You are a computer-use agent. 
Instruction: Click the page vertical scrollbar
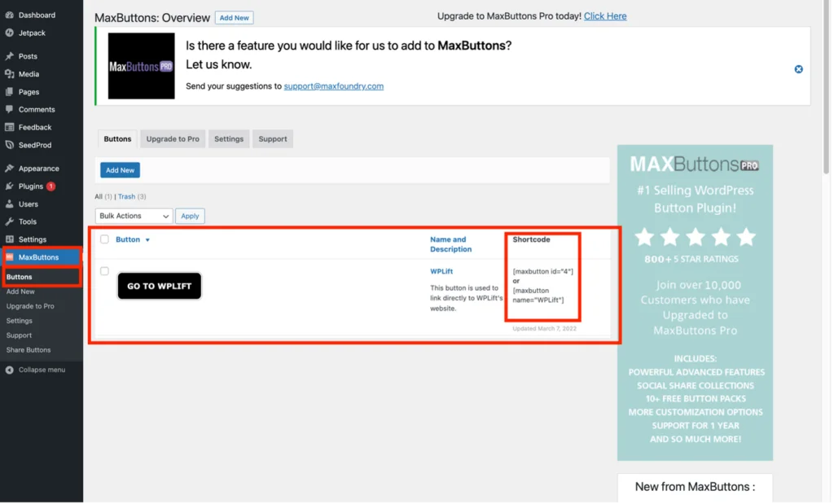click(x=827, y=88)
